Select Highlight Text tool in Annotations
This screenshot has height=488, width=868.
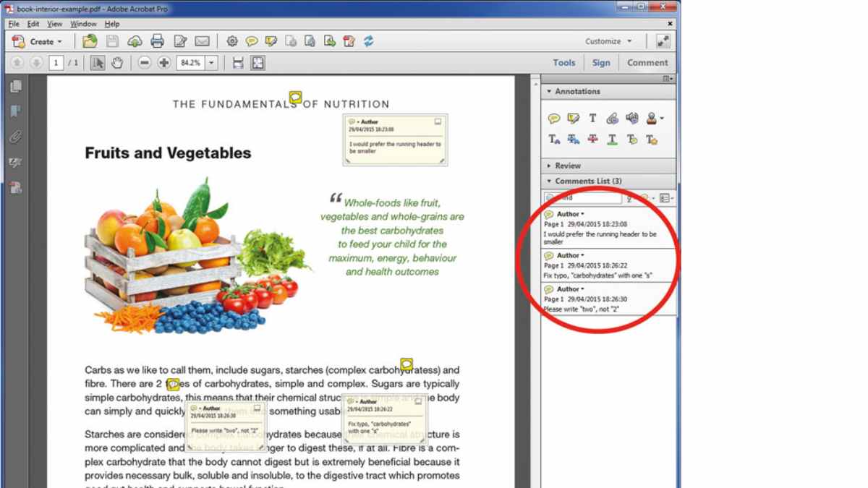(574, 119)
